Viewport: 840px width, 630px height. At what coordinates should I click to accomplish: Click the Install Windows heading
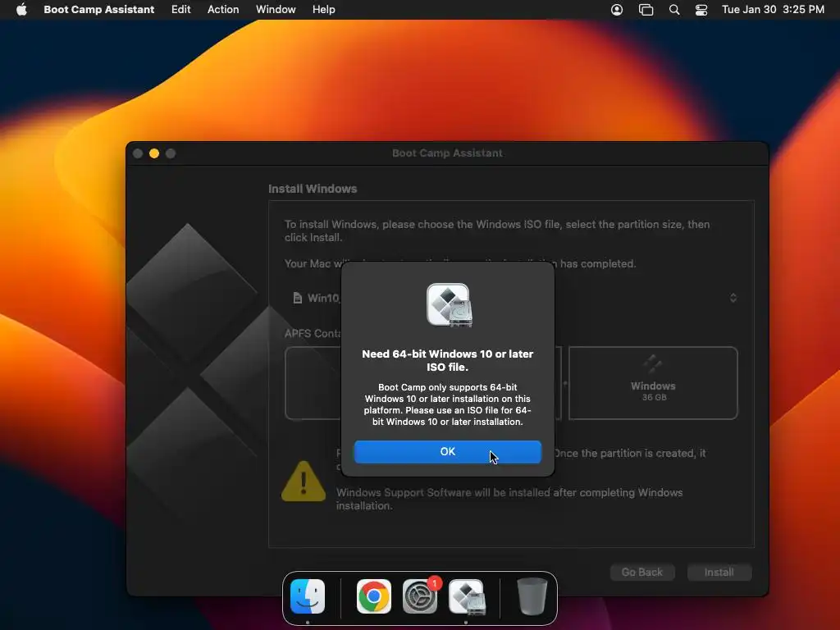tap(313, 189)
